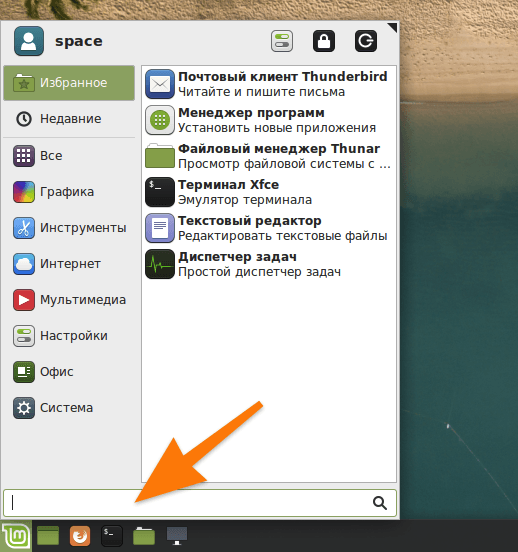Open the Инструменты category
518x552 pixels.
69,228
